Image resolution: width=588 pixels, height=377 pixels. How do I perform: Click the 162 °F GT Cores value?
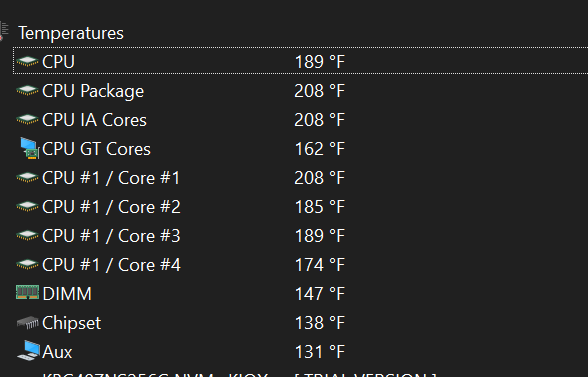point(320,149)
